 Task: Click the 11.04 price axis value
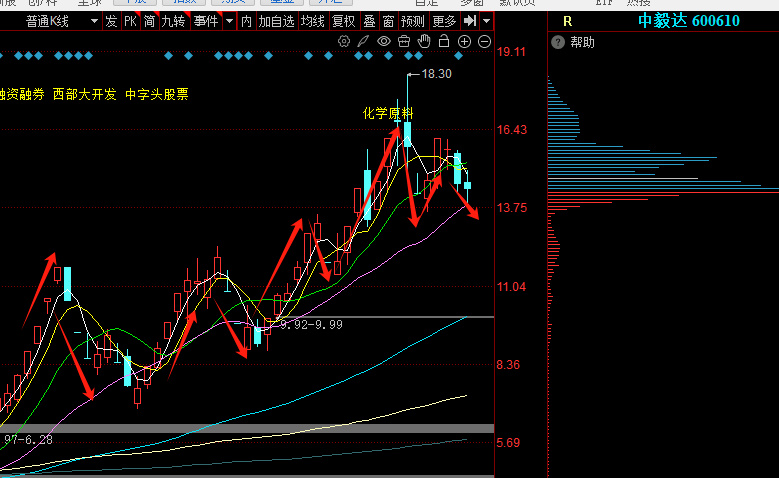pyautogui.click(x=511, y=287)
